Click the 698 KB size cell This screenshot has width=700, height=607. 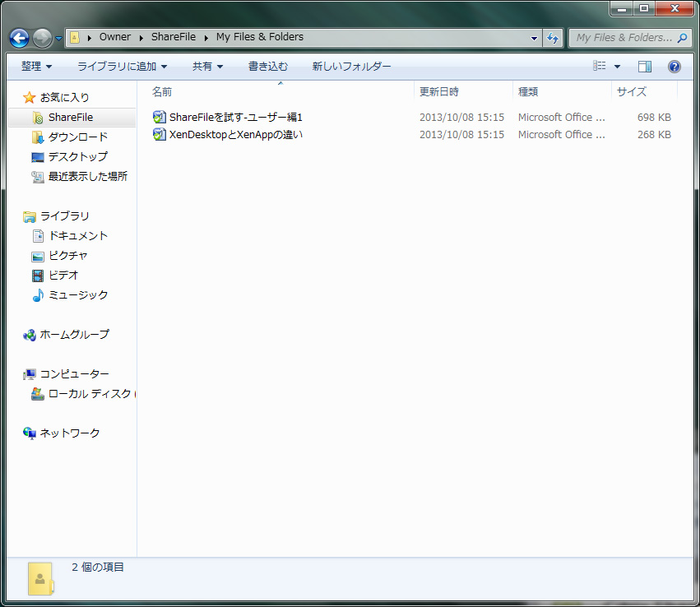(654, 118)
